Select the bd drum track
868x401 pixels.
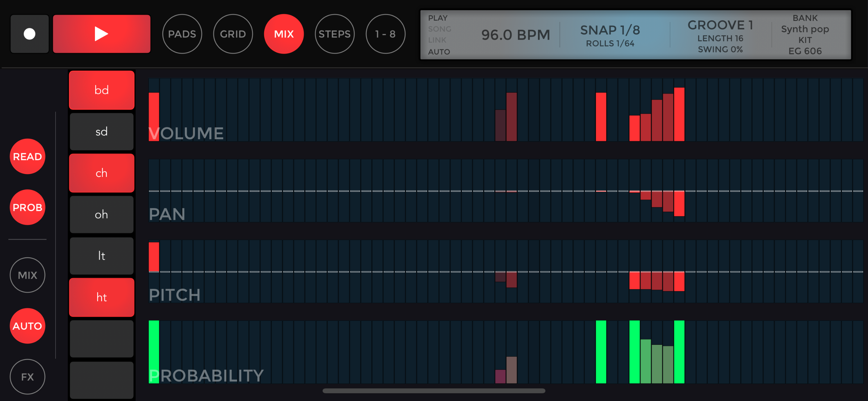pos(101,90)
